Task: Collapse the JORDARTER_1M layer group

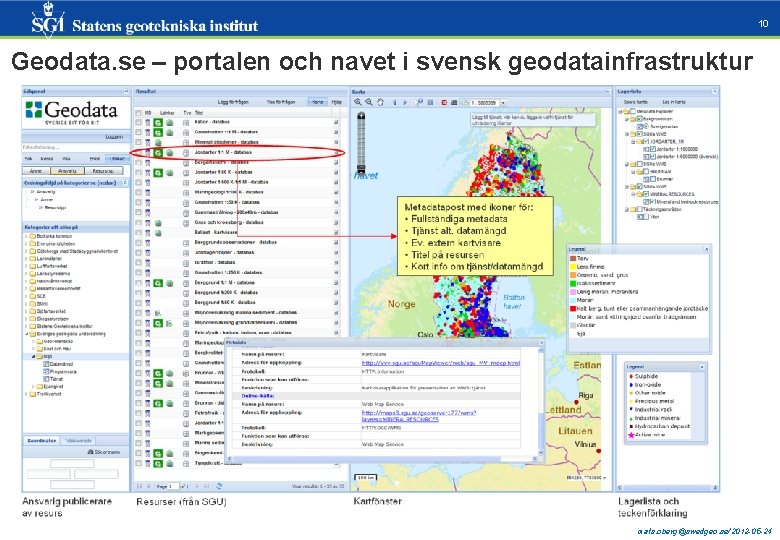Action: tap(633, 142)
